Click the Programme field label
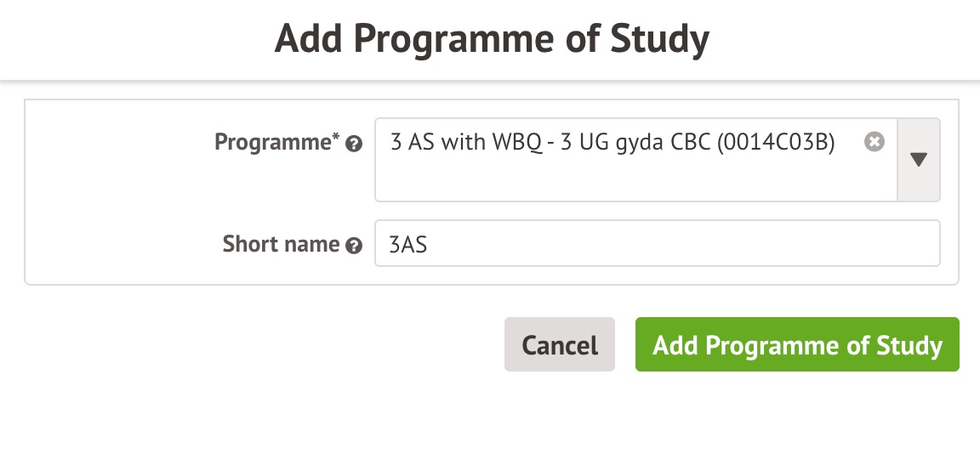 click(273, 143)
